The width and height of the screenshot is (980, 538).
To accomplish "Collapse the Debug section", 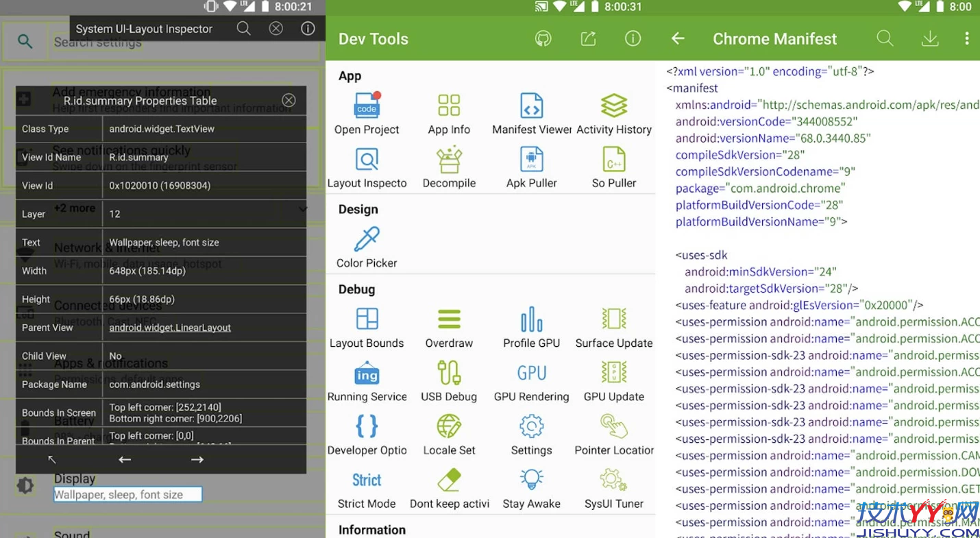I will pos(356,289).
